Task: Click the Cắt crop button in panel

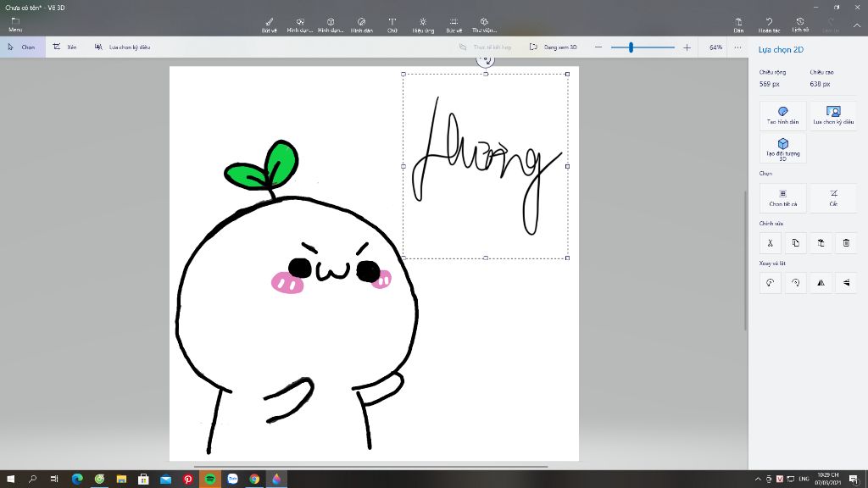Action: click(x=833, y=198)
